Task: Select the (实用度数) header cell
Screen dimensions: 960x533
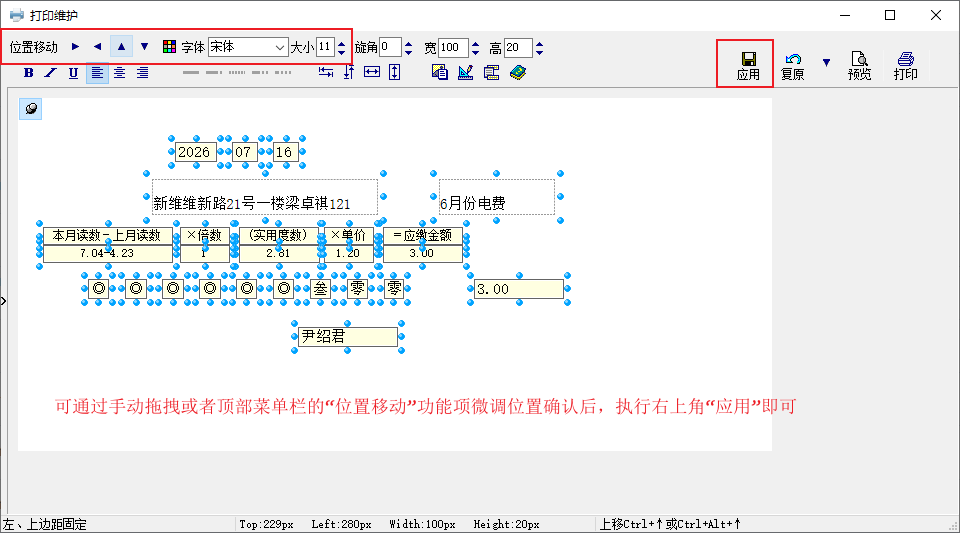Action: click(x=279, y=236)
